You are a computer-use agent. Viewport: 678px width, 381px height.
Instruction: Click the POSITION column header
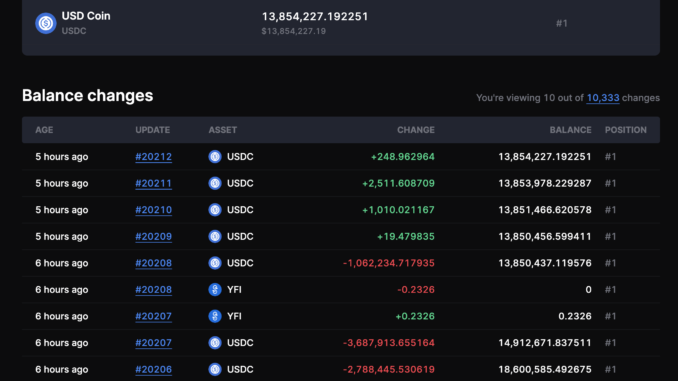[626, 130]
